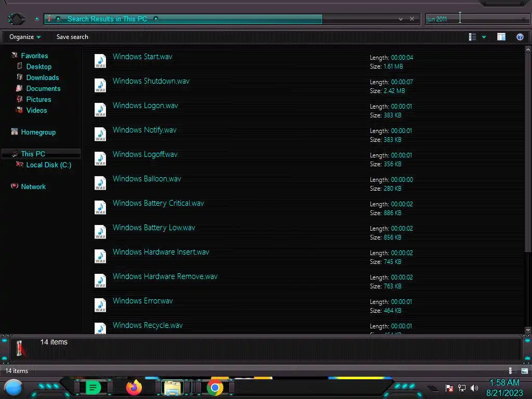This screenshot has width=532, height=399.
Task: Click the Start orb on taskbar
Action: click(14, 388)
